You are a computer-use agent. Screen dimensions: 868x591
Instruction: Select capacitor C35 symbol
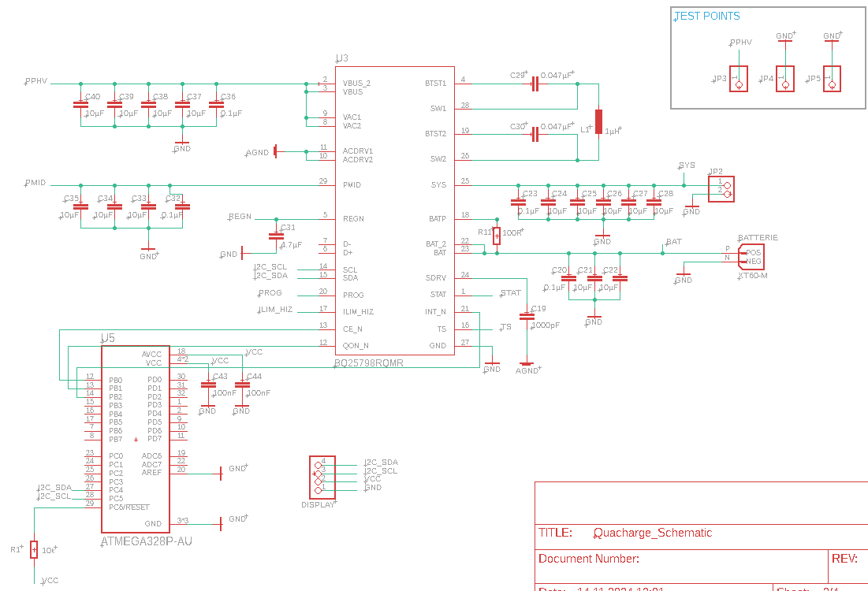pos(81,206)
